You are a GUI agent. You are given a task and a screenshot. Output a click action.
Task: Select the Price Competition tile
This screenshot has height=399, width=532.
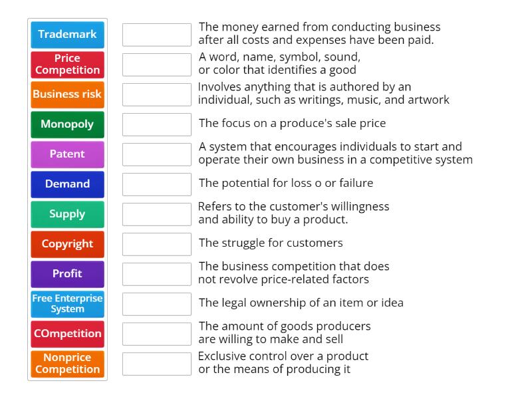(x=67, y=65)
